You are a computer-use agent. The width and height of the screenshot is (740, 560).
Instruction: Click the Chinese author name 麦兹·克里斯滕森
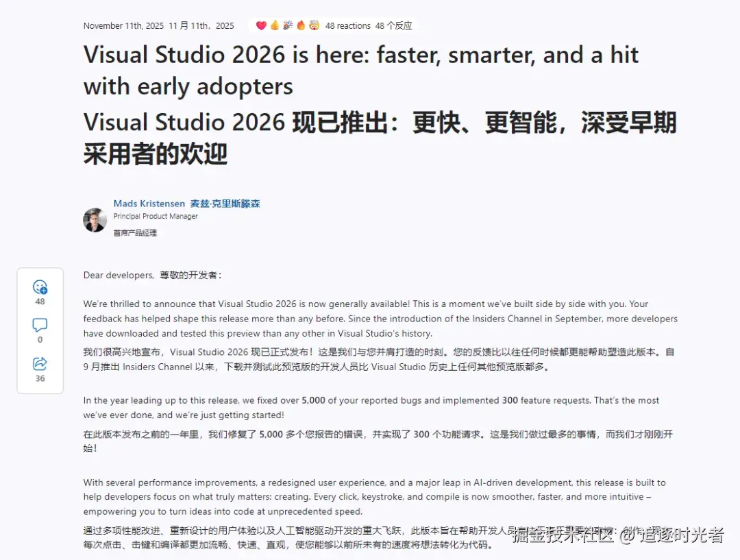[225, 204]
